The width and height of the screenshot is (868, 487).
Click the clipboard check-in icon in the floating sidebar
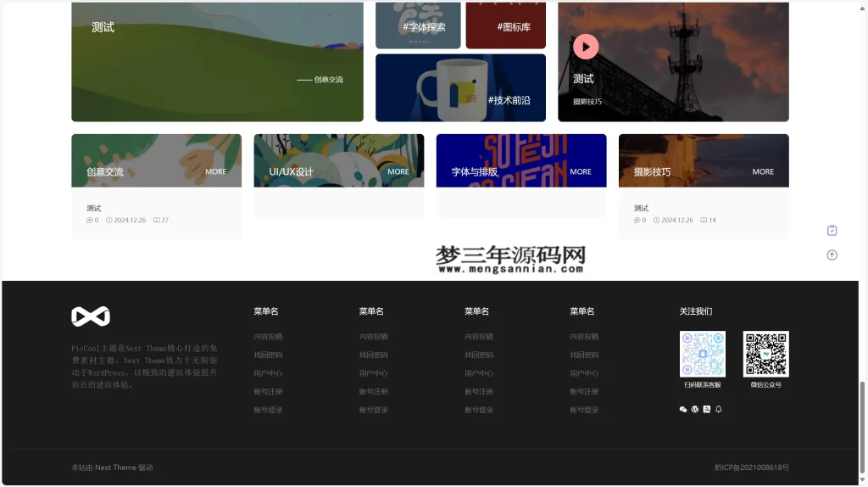click(832, 231)
